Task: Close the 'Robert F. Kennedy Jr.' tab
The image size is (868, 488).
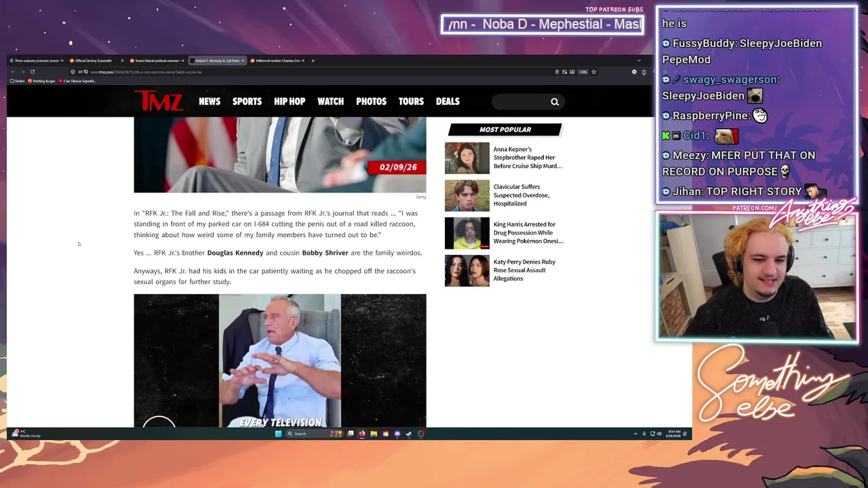Action: [x=243, y=60]
